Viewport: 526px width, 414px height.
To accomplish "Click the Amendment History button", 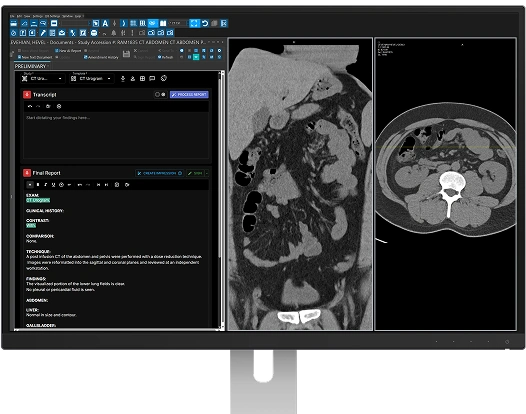I will point(101,57).
